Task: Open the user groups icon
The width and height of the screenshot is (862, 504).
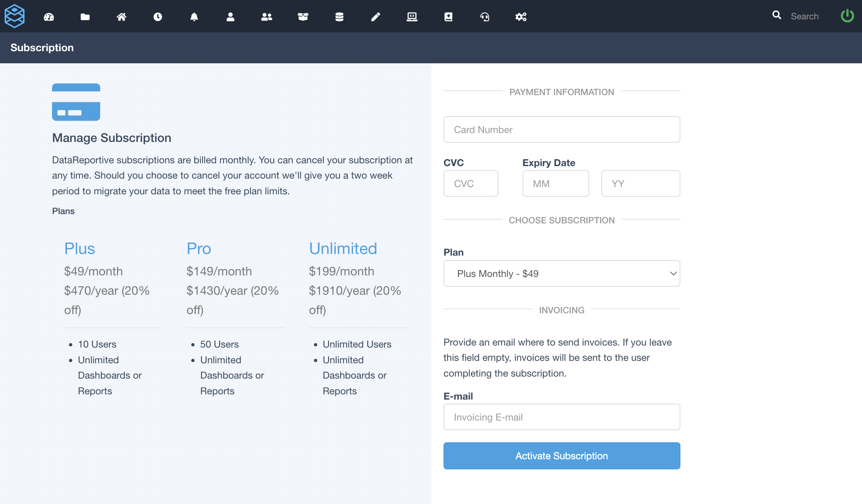Action: [267, 17]
